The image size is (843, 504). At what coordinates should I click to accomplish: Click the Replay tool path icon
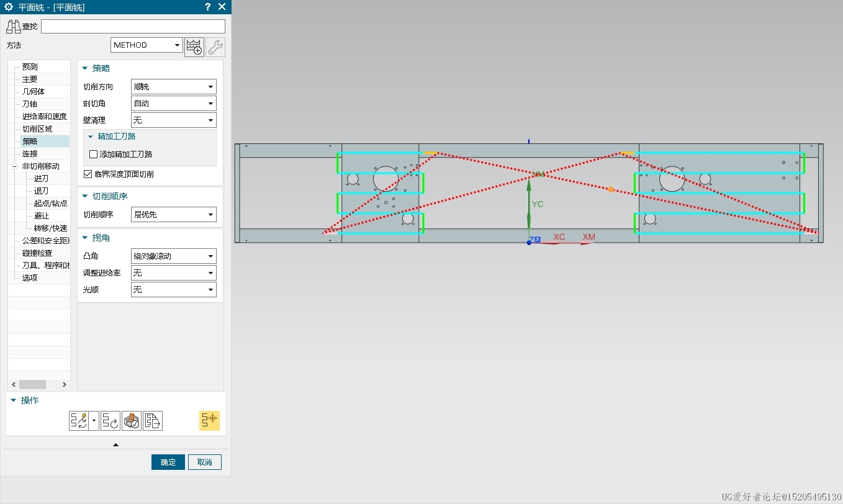(110, 421)
